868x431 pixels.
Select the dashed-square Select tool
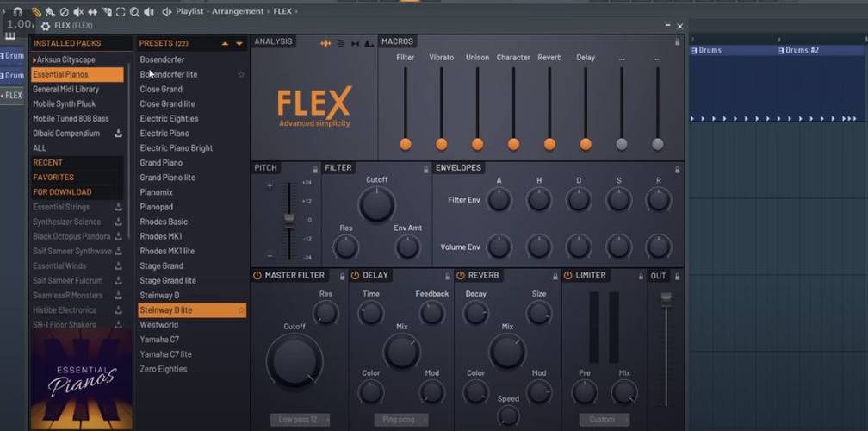tap(121, 11)
